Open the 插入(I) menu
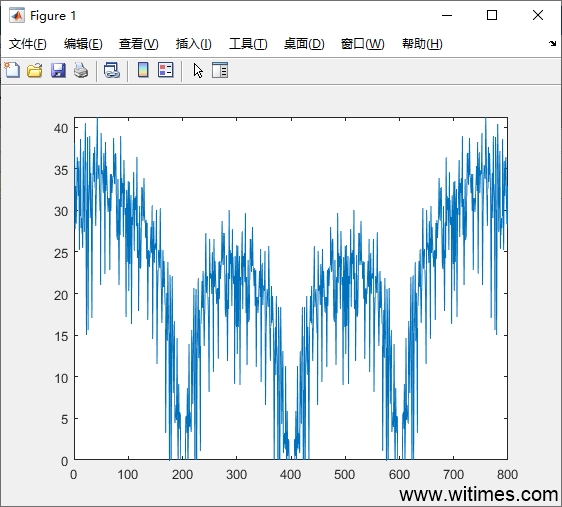The height and width of the screenshot is (507, 562). tap(194, 44)
